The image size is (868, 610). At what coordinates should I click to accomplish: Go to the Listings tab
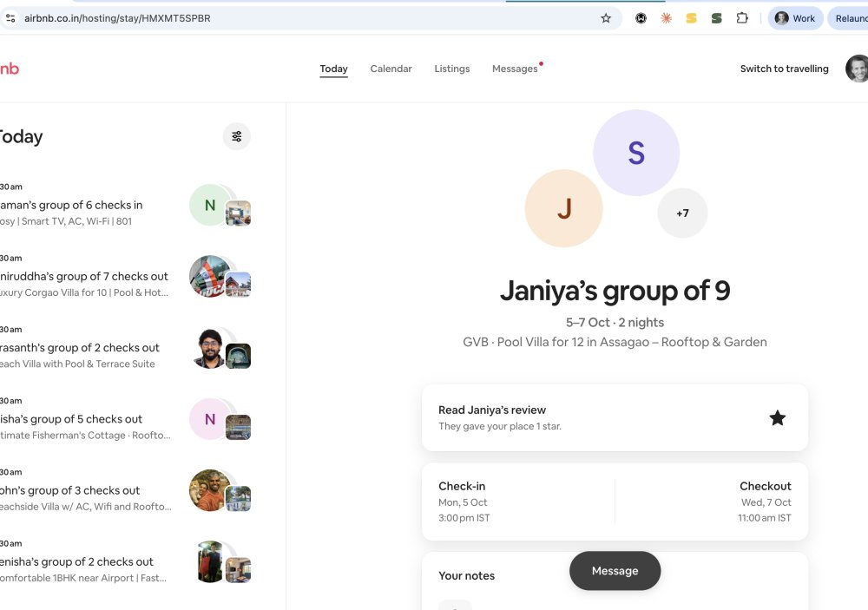451,69
